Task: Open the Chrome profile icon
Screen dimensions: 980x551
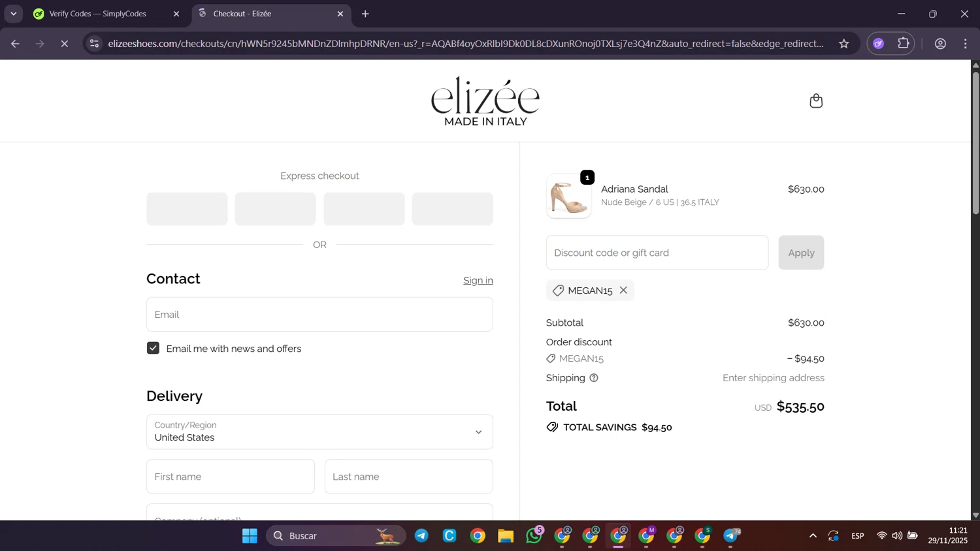Action: click(940, 44)
